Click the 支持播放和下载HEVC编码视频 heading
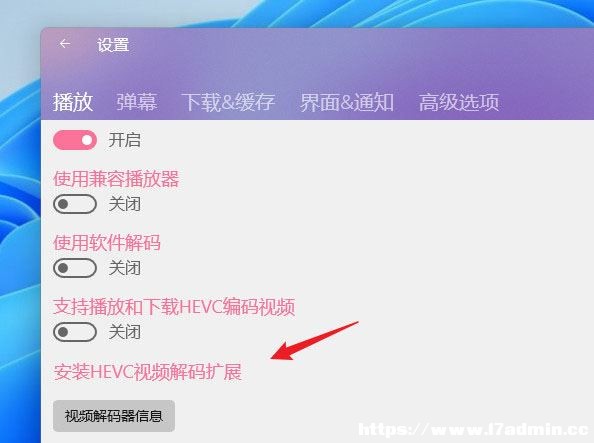 pos(174,307)
